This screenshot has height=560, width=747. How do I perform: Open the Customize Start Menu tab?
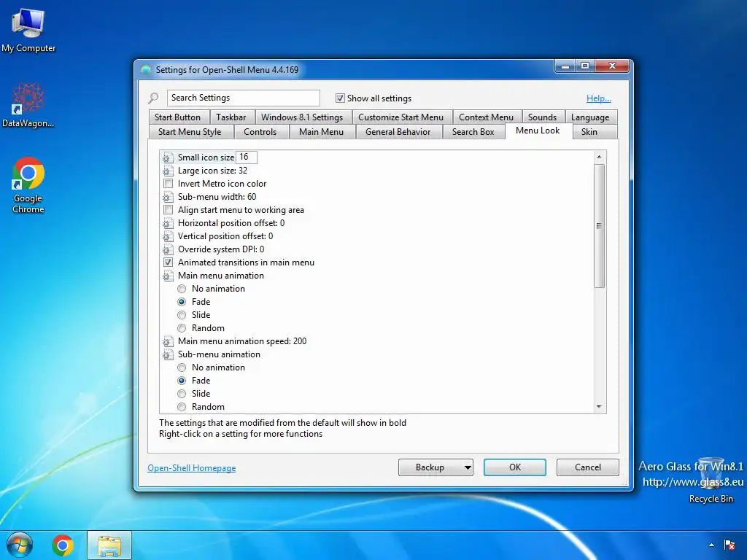tap(400, 117)
